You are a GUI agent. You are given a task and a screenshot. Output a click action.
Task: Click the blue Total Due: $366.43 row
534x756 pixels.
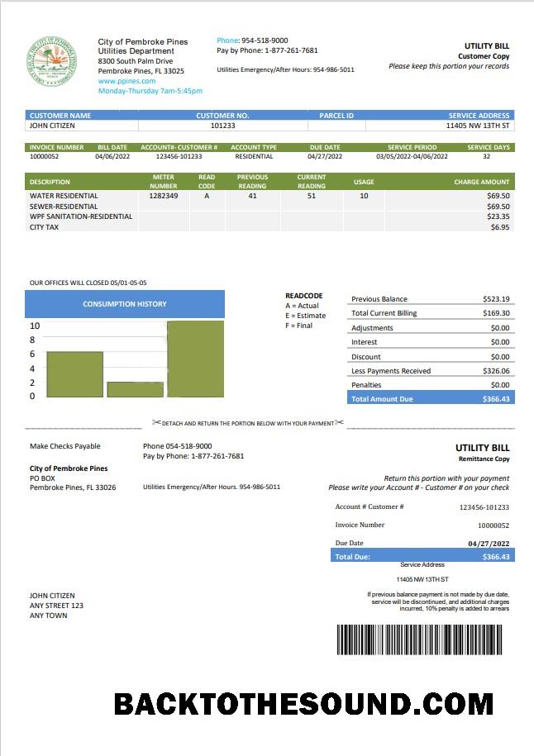click(422, 556)
